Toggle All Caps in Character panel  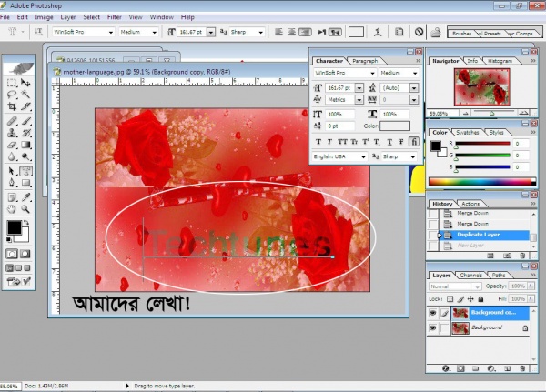pos(342,142)
